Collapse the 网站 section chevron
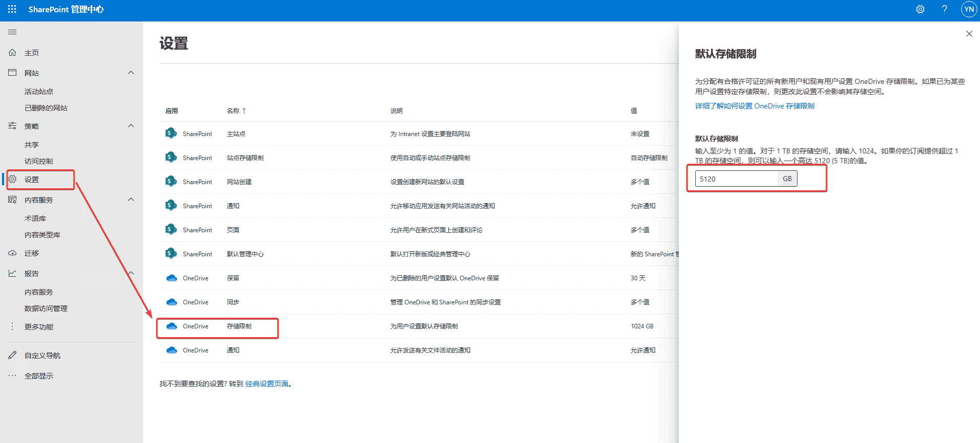980x443 pixels. [x=131, y=73]
